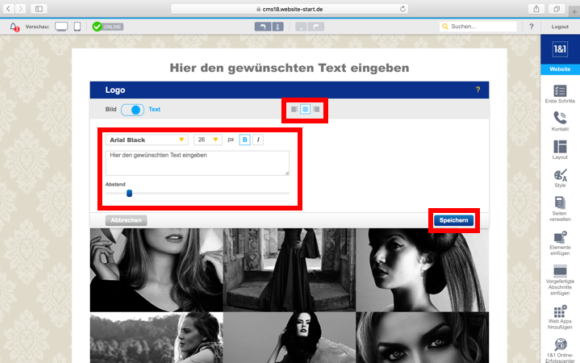
Task: Click the undo arrow in top toolbar
Action: (x=263, y=27)
